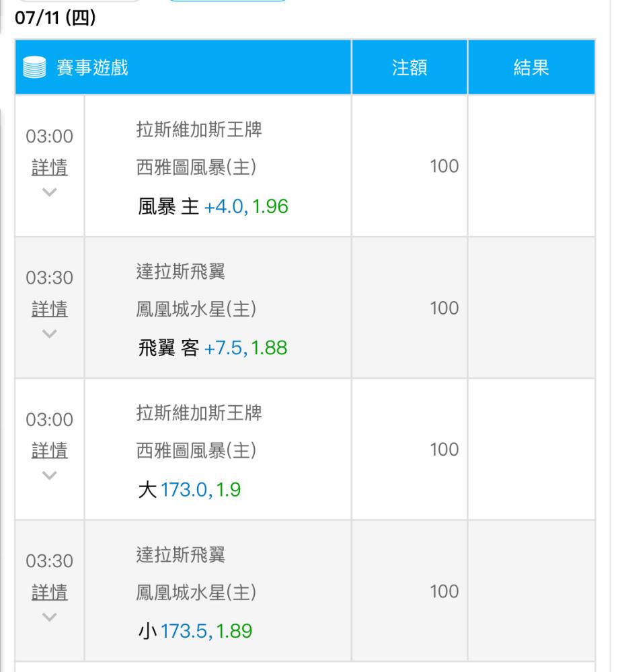This screenshot has width=618, height=672.
Task: Select the 風暴 主 +4.0, 1.96 bet line
Action: [x=213, y=207]
